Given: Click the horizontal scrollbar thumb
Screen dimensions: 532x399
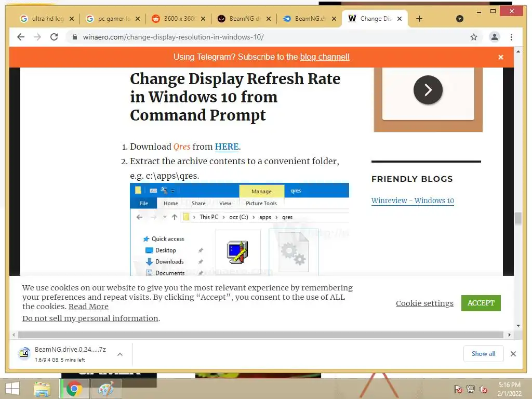Looking at the screenshot, I should click(261, 335).
